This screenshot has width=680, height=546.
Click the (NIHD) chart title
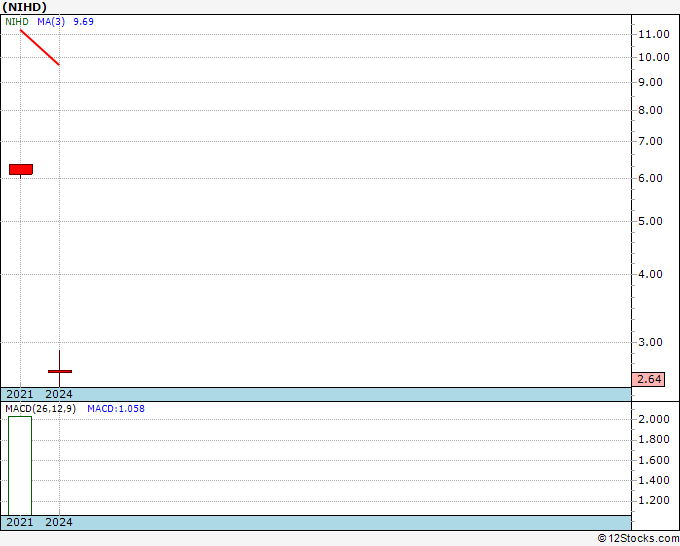click(24, 7)
